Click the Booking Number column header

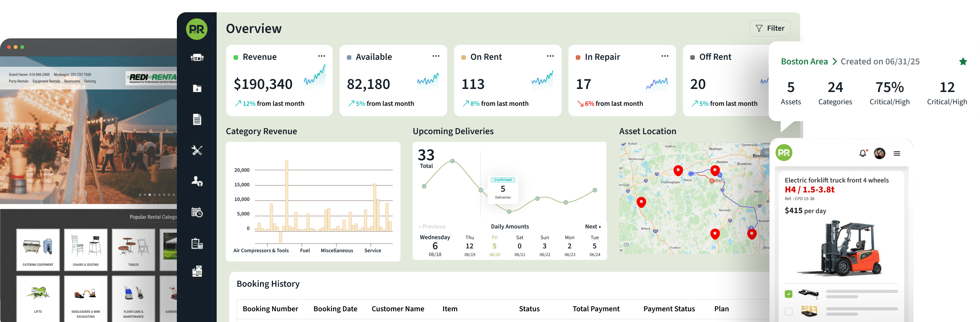[270, 309]
